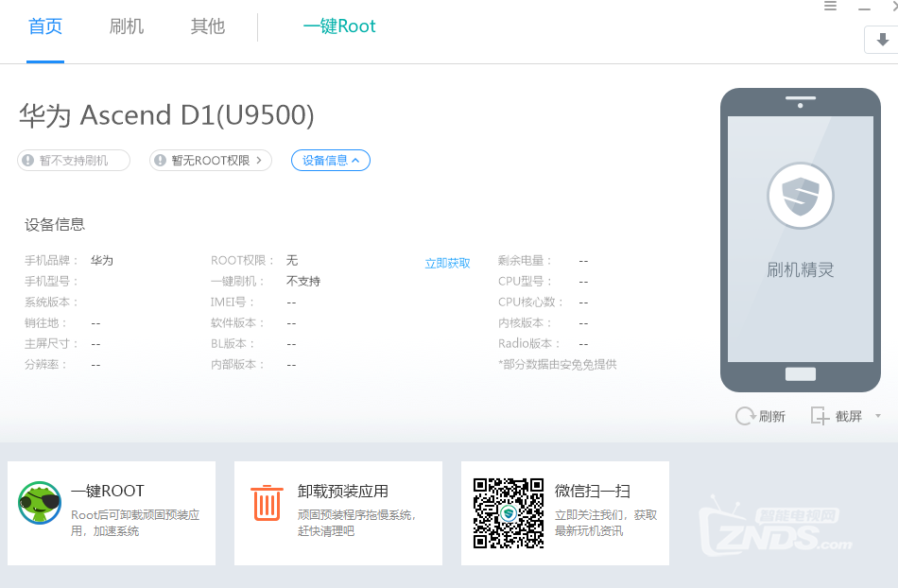Click the phone home button graphic
This screenshot has width=898, height=588.
click(x=800, y=374)
